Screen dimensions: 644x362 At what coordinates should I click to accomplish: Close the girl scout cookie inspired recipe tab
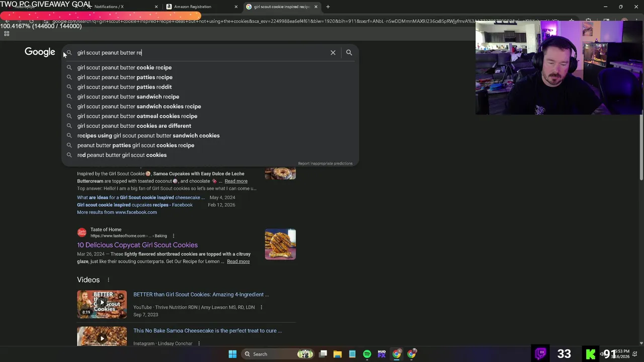(316, 7)
